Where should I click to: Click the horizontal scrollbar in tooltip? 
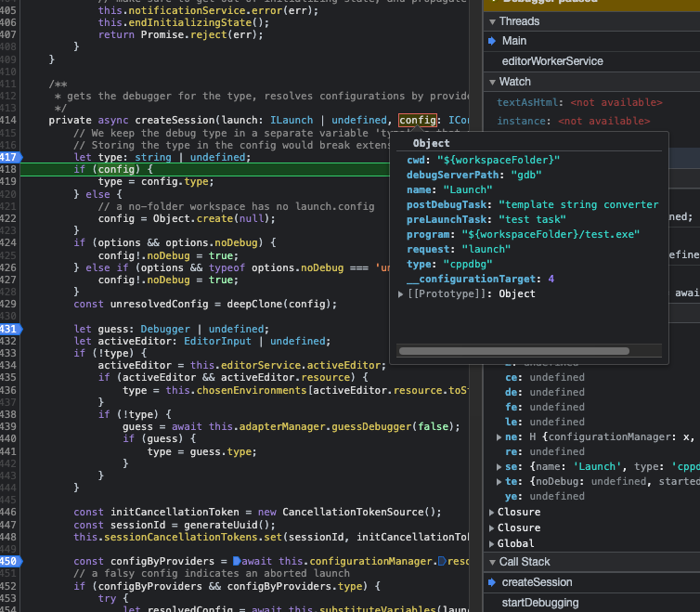click(513, 351)
